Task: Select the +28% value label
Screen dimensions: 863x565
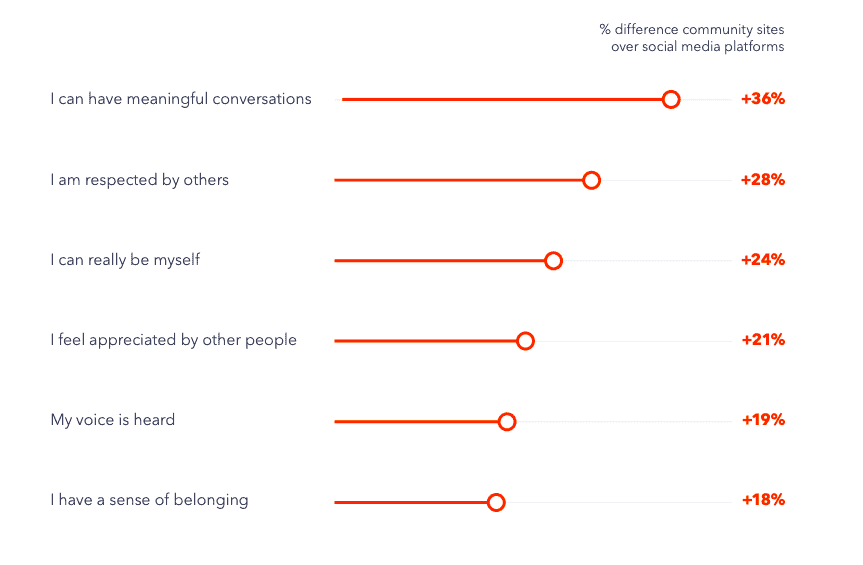Action: pos(762,180)
